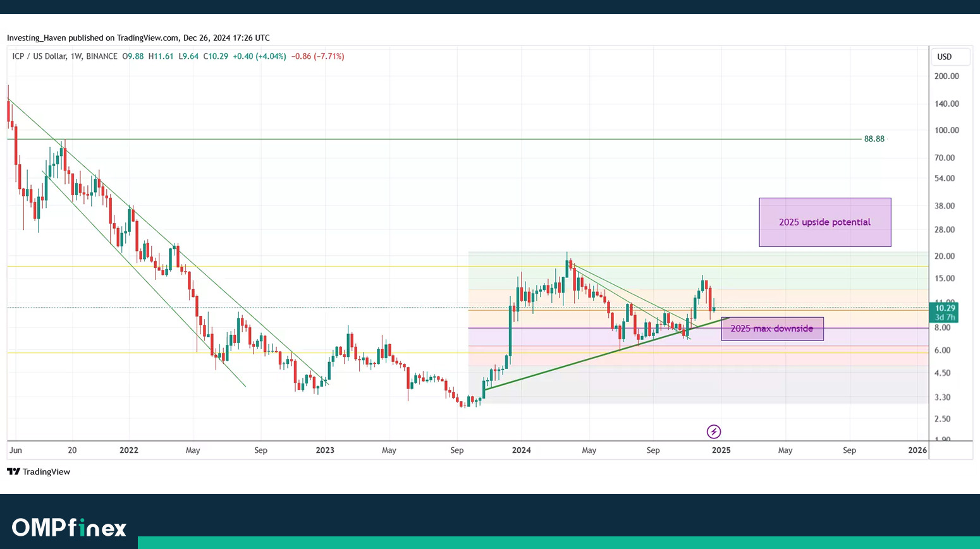The width and height of the screenshot is (980, 549).
Task: Click the 3.30 price scale level
Action: click(943, 397)
